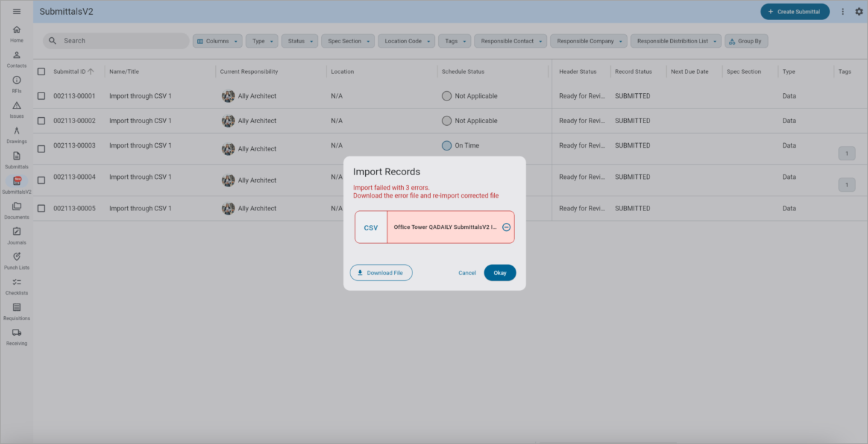This screenshot has height=444, width=868.
Task: Remove the attached CSV file in dialog
Action: point(506,227)
